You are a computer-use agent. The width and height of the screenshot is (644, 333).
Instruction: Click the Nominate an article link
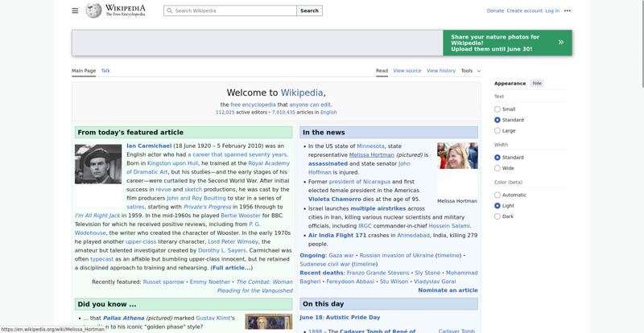point(448,290)
